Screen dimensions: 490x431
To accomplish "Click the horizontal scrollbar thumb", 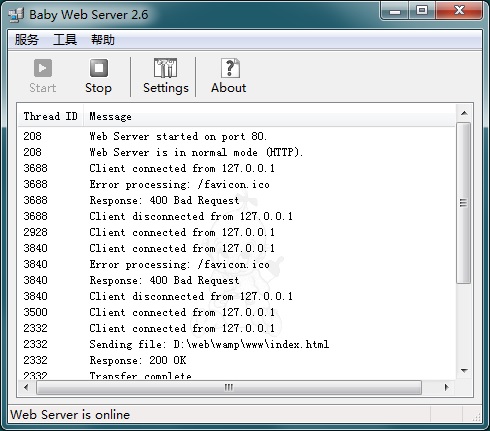I will [x=229, y=387].
